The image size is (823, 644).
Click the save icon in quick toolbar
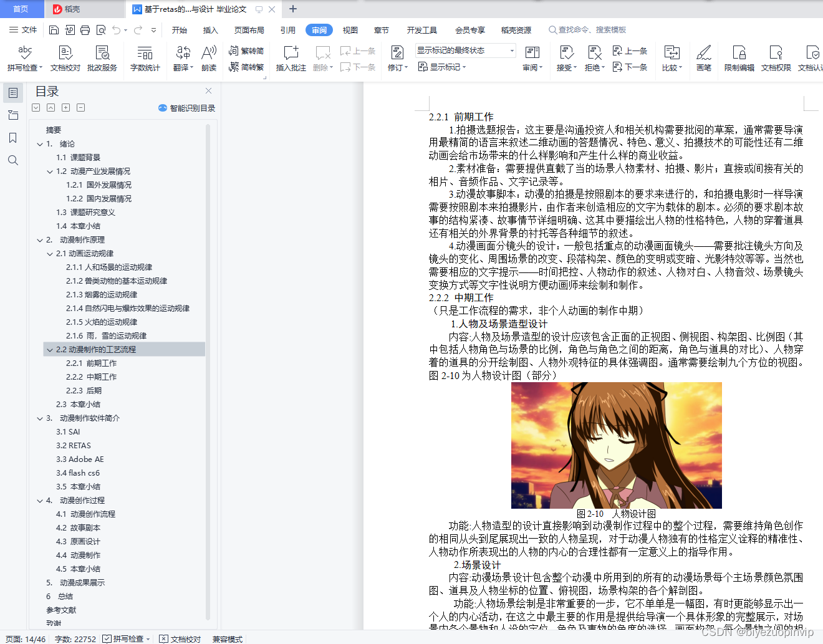coord(54,30)
